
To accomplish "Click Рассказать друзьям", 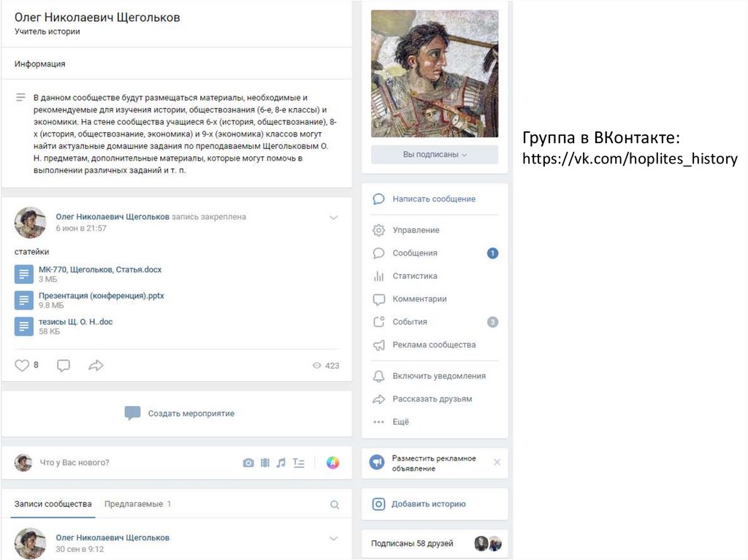I will click(432, 399).
